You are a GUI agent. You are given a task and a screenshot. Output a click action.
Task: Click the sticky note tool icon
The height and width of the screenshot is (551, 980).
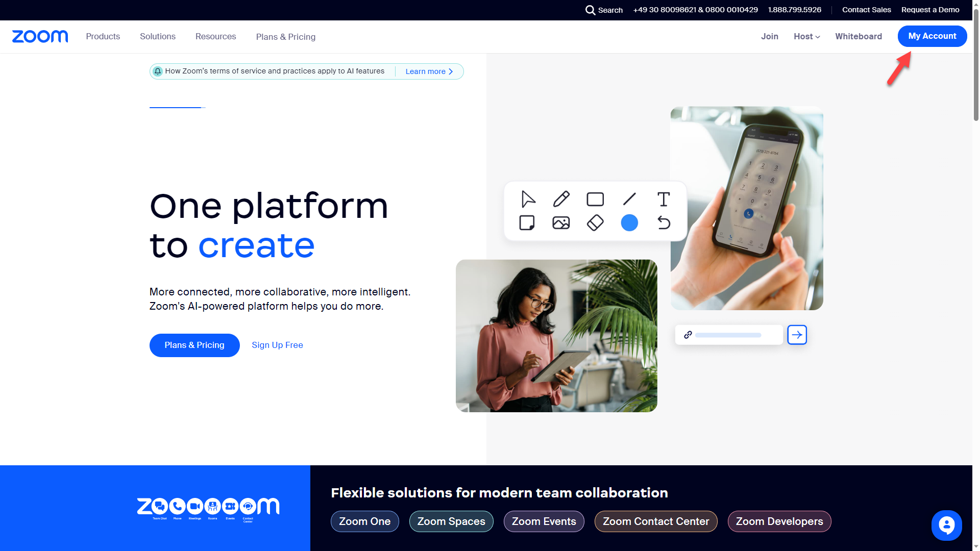526,222
